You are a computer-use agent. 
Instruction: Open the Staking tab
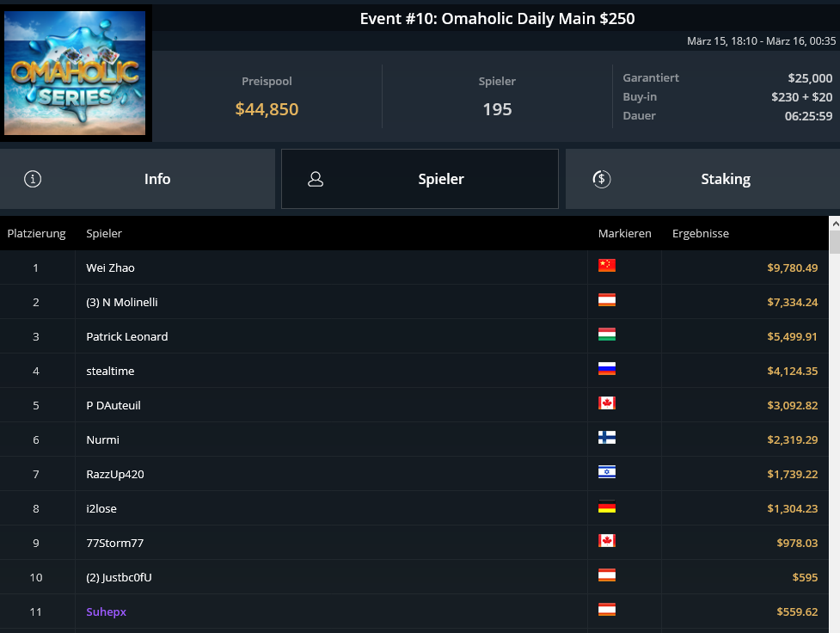point(702,179)
